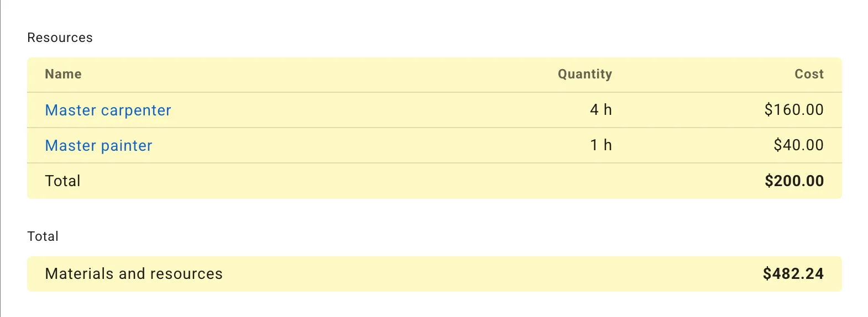Click the $160.00 carpenter cost
Viewport: 868px width, 317px height.
(794, 110)
